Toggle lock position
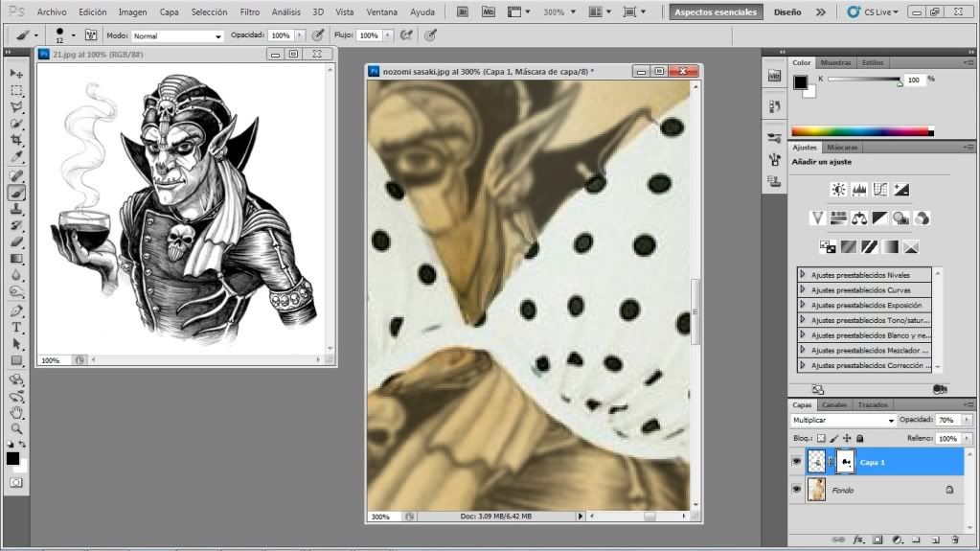980x551 pixels. (847, 439)
